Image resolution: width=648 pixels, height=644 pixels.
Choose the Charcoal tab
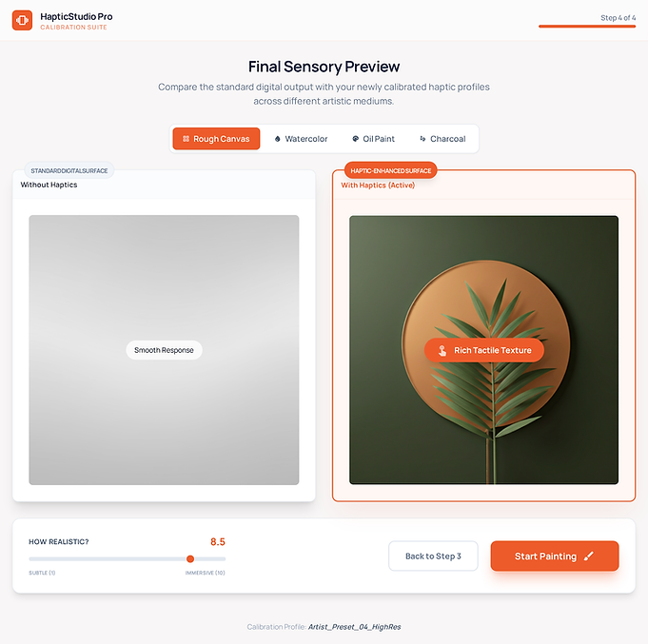(x=442, y=139)
